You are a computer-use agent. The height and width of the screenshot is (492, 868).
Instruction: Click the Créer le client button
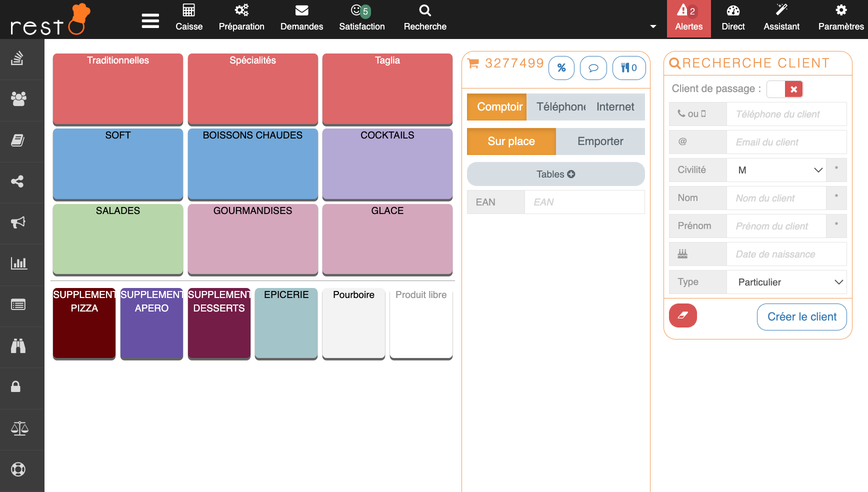coord(801,317)
